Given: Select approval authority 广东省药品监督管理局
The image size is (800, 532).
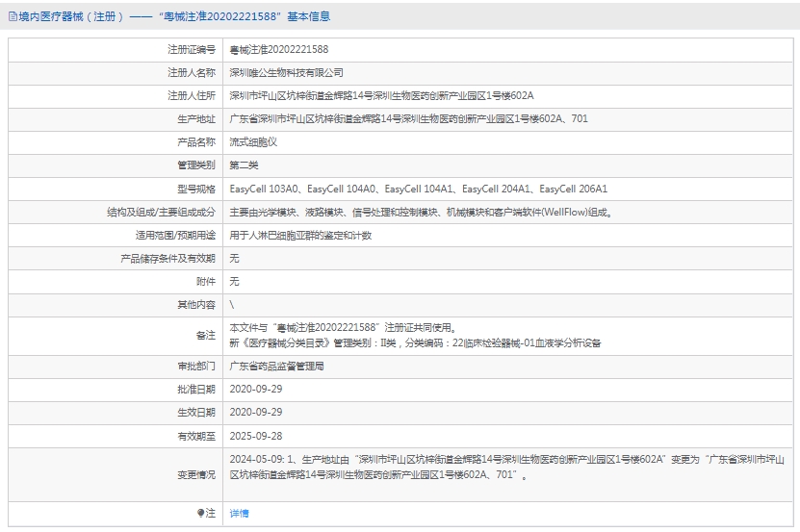Looking at the screenshot, I should pyautogui.click(x=276, y=367).
